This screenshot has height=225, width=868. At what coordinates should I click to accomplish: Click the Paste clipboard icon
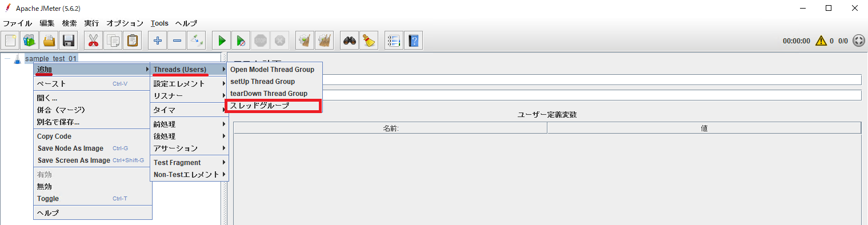[133, 41]
